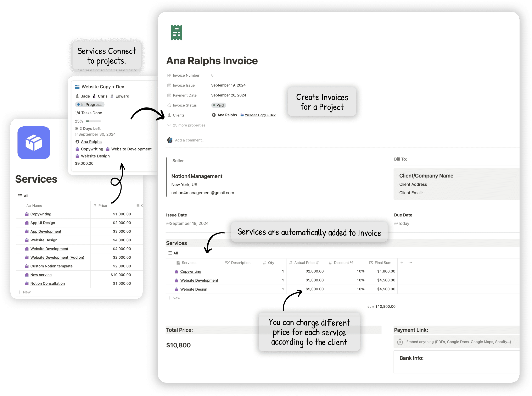Open Website Design link on project card
Viewport: 532px width, 396px height.
[95, 156]
